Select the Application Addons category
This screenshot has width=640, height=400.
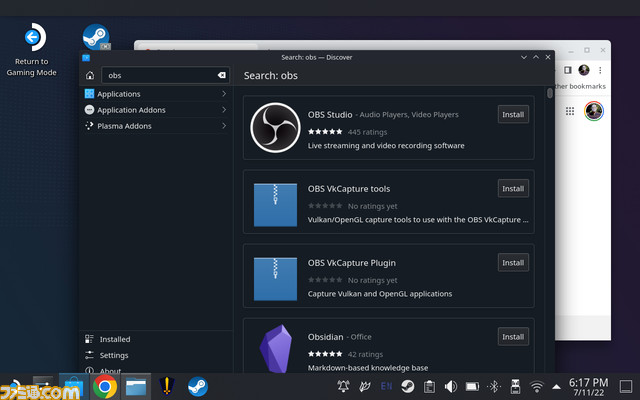tap(156, 110)
